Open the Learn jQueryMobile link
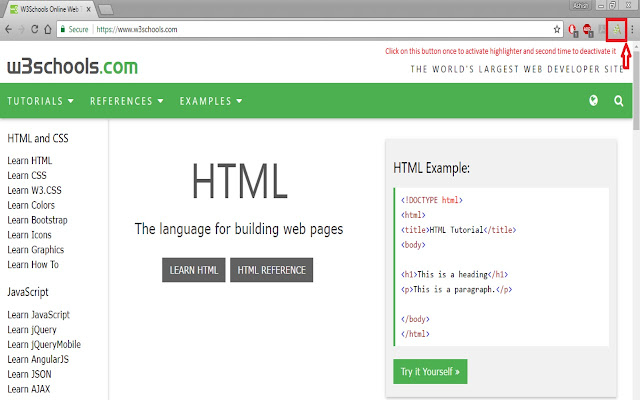Screen dimensions: 640x400 coord(44,344)
